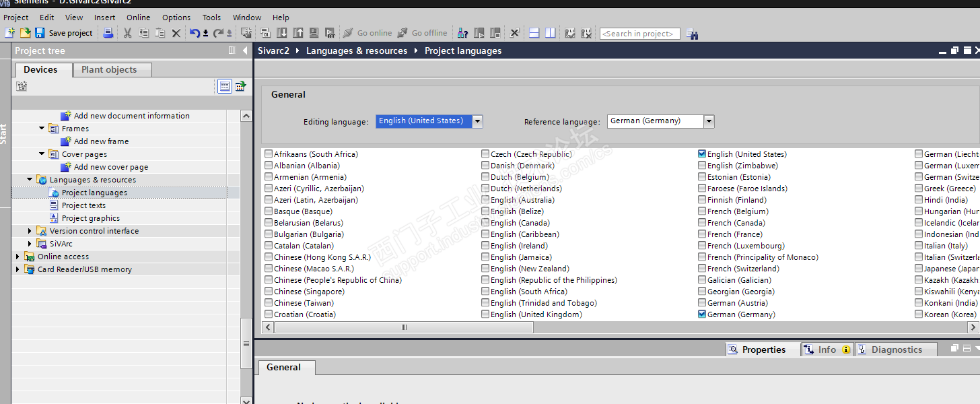
Task: Enable French (France) checkbox
Action: coord(702,234)
